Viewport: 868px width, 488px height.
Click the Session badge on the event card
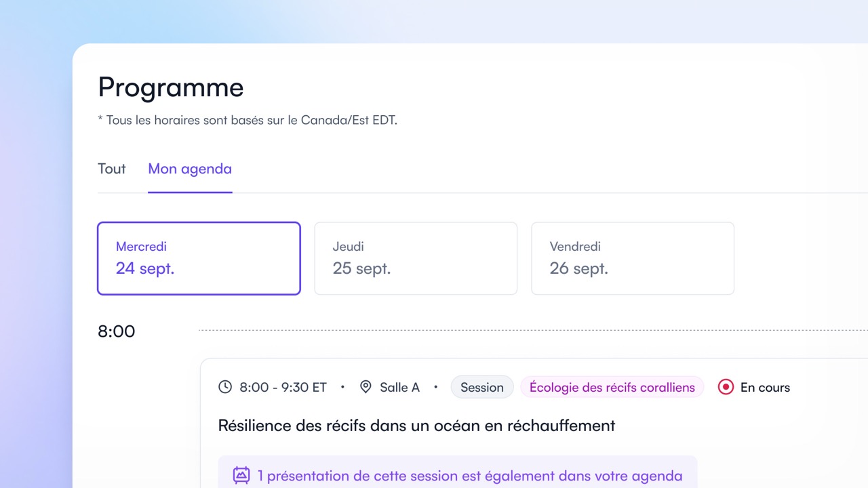point(481,386)
